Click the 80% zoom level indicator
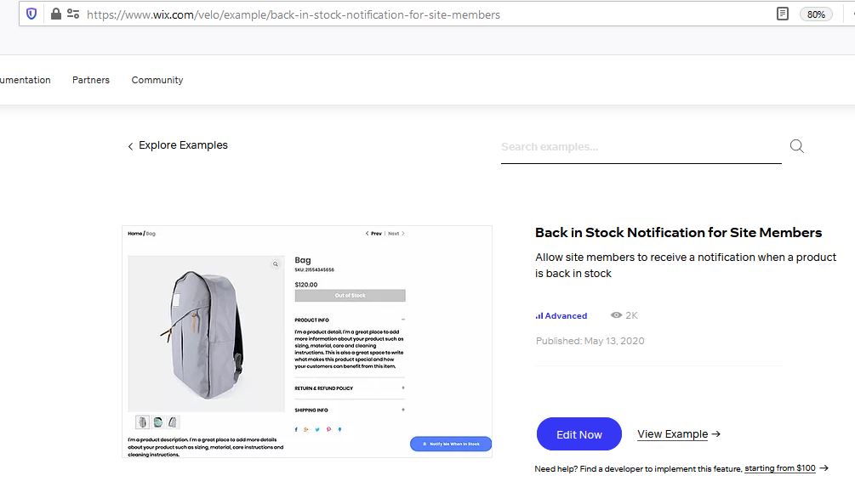Viewport: 855px width, 504px height. [816, 14]
